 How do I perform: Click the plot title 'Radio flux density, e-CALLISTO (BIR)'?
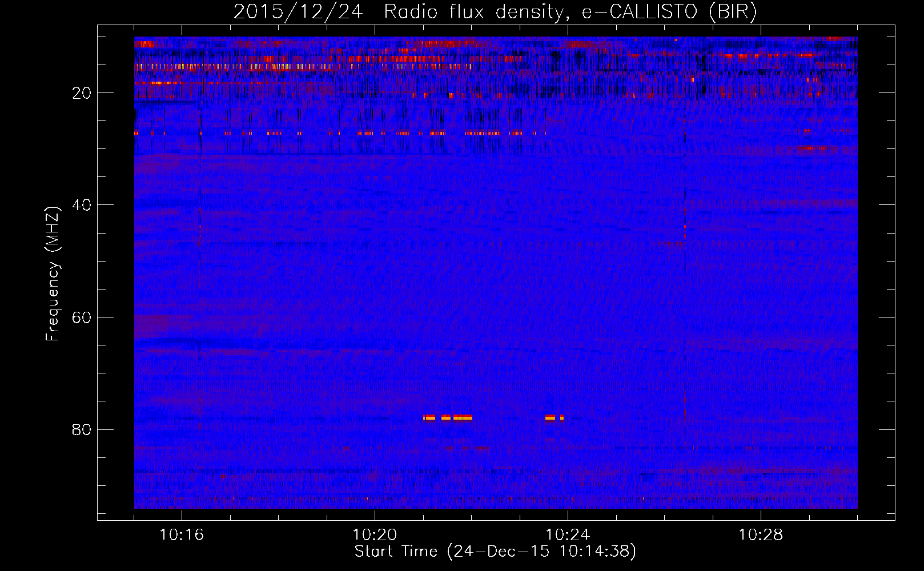pos(571,11)
